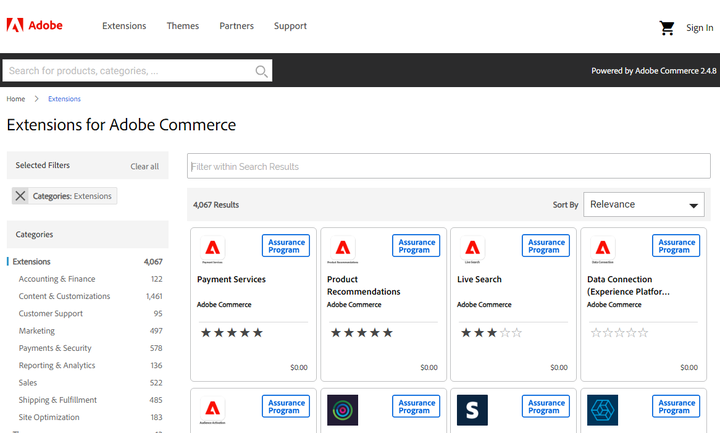The image size is (720, 433).
Task: Click the blue hexagon extension logo
Action: [x=602, y=410]
